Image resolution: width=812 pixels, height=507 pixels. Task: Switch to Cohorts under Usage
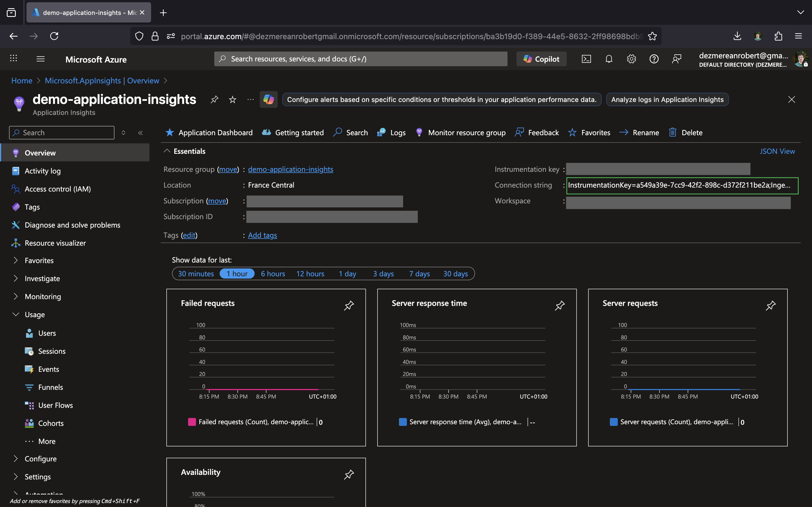coord(51,423)
